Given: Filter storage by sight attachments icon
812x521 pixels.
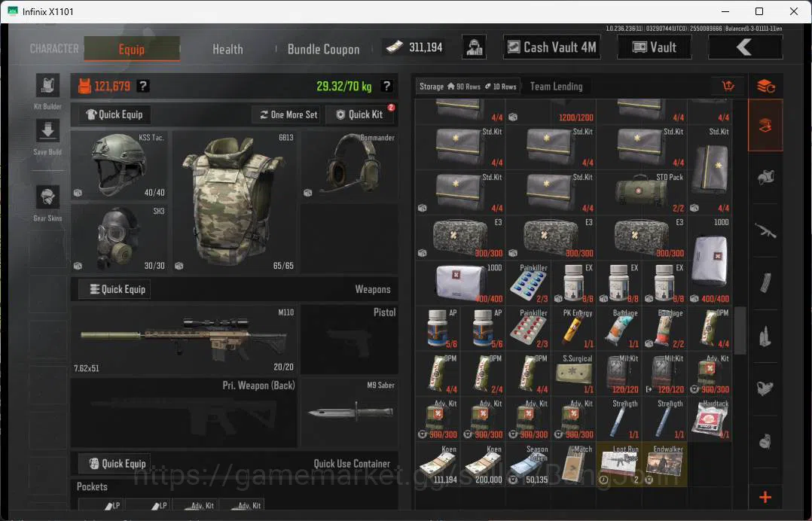Looking at the screenshot, I should tap(765, 388).
